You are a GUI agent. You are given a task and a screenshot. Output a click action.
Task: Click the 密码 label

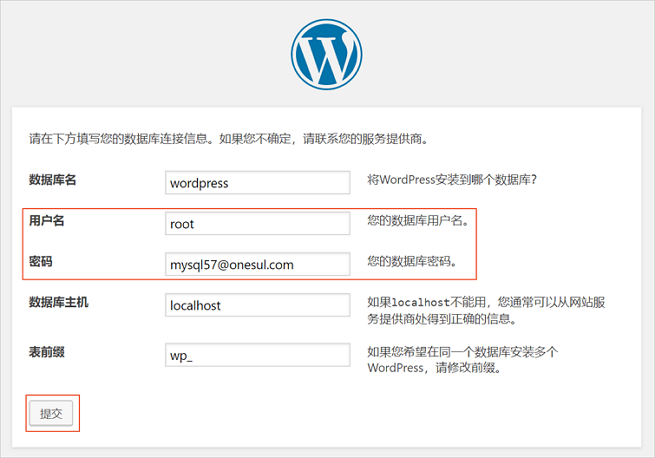pos(41,262)
